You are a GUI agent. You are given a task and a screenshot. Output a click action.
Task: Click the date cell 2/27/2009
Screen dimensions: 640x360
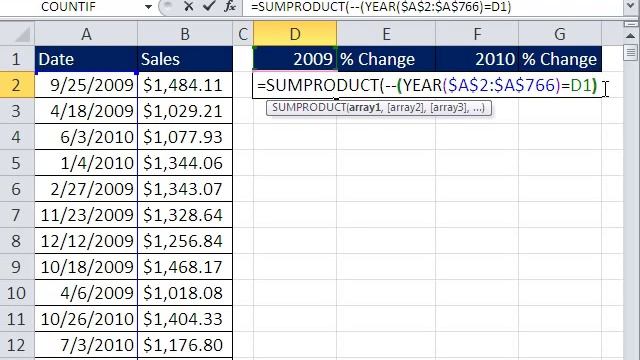[x=86, y=189]
